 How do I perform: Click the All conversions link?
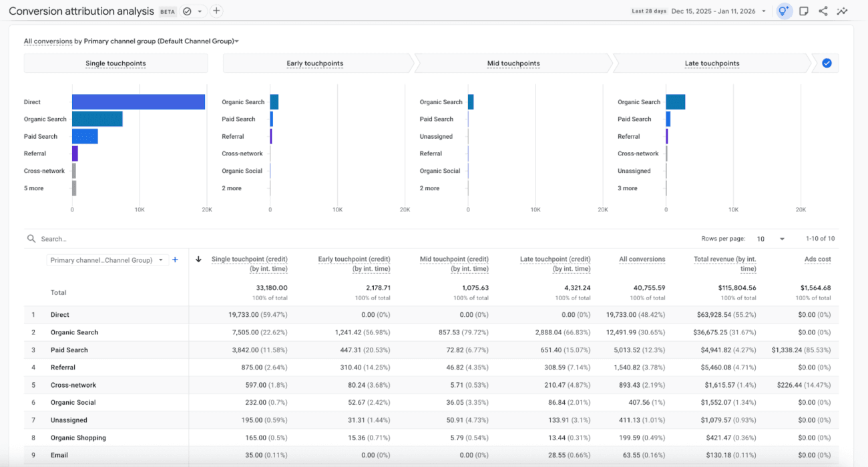click(47, 41)
